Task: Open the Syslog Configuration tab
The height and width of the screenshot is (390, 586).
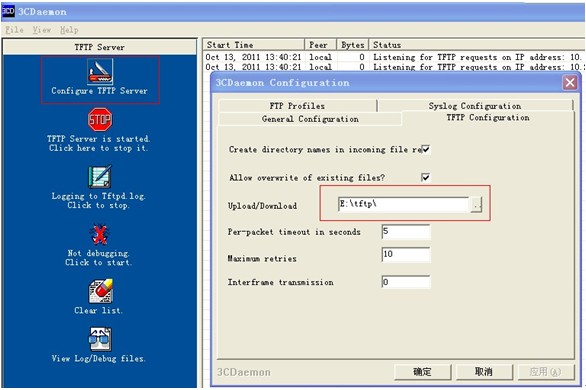Action: 475,106
